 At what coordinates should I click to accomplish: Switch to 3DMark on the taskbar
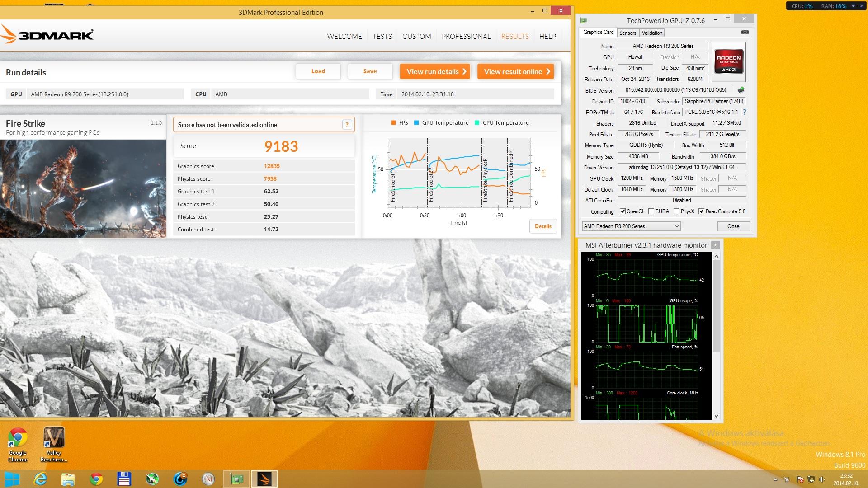pos(264,479)
